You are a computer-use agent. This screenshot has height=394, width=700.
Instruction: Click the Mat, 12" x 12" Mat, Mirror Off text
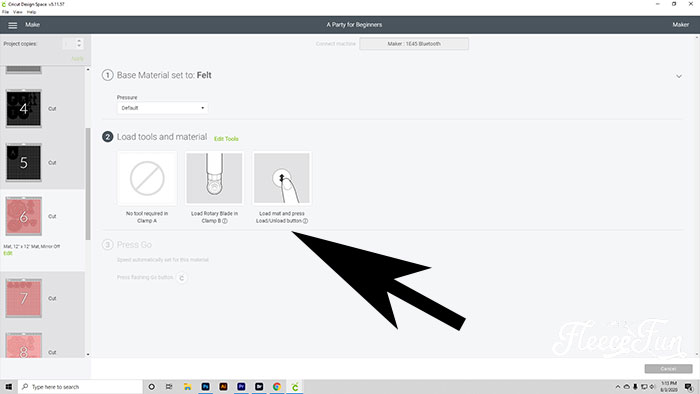click(32, 246)
